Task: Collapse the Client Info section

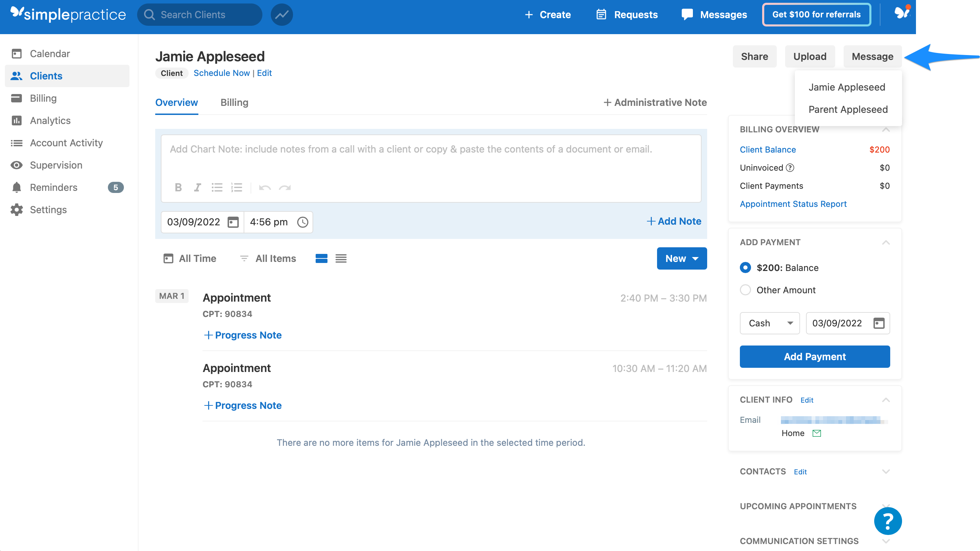Action: [x=886, y=400]
